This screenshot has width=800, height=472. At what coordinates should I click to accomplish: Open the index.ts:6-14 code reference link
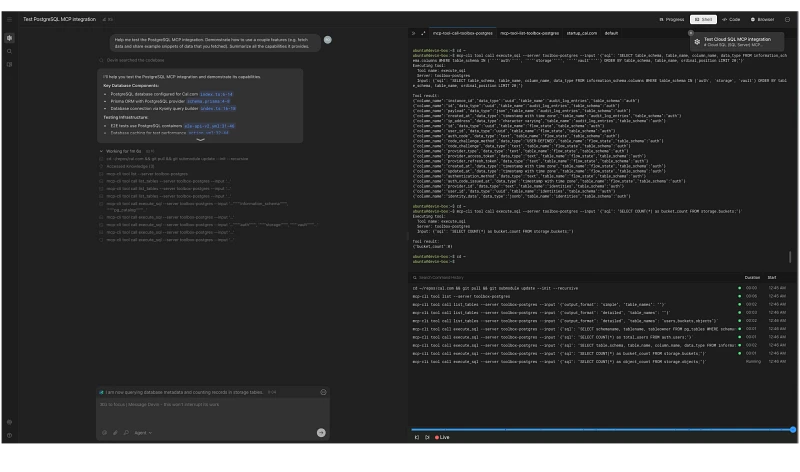pyautogui.click(x=216, y=94)
